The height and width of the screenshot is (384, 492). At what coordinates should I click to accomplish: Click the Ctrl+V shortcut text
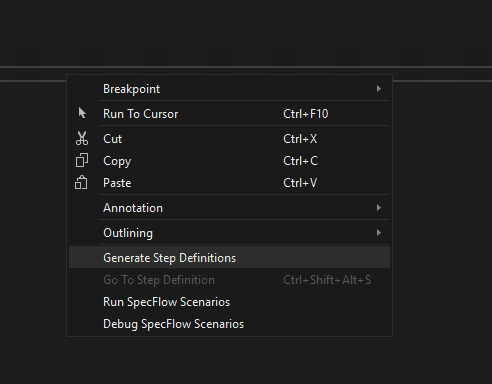pos(300,183)
